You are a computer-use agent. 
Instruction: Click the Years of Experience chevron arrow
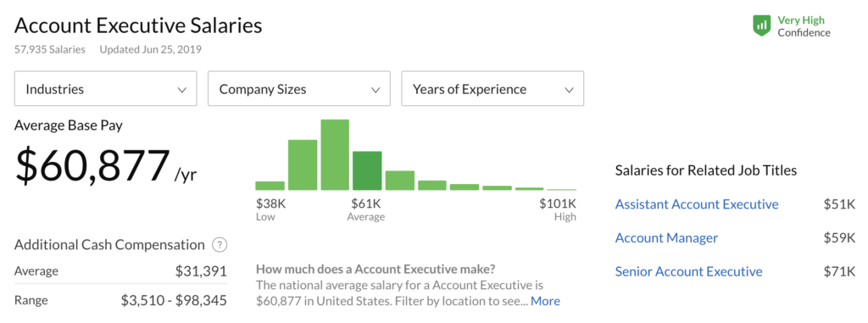pos(569,90)
